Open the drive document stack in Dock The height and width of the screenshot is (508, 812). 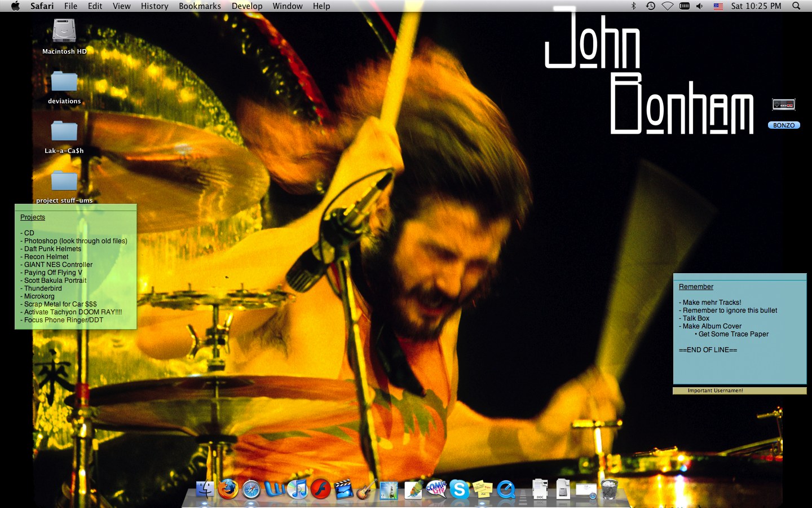point(563,489)
